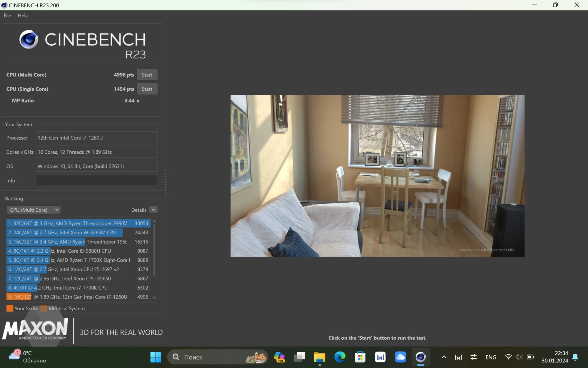Launch Microsoft Store from the taskbar
Viewport: 588px width, 368px height.
tap(360, 357)
